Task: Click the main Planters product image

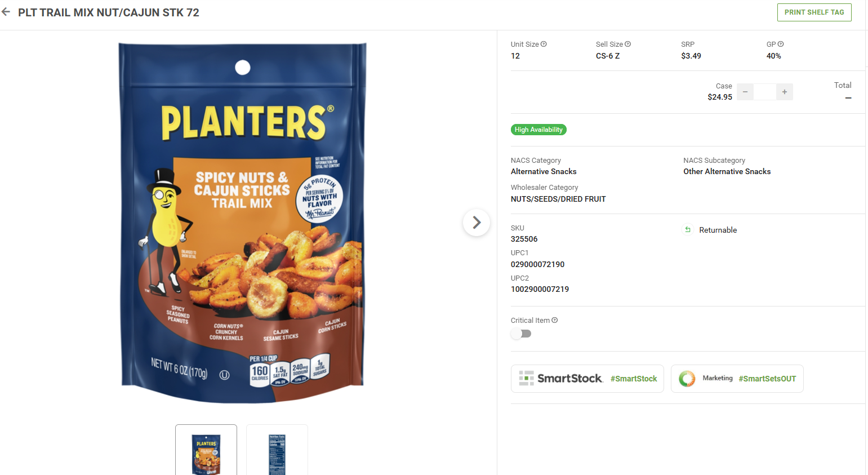Action: [x=243, y=223]
